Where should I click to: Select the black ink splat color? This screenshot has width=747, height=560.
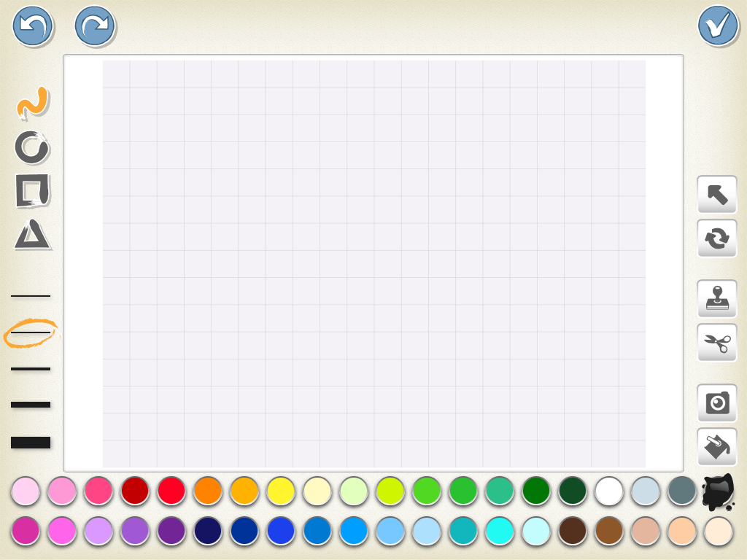click(718, 492)
